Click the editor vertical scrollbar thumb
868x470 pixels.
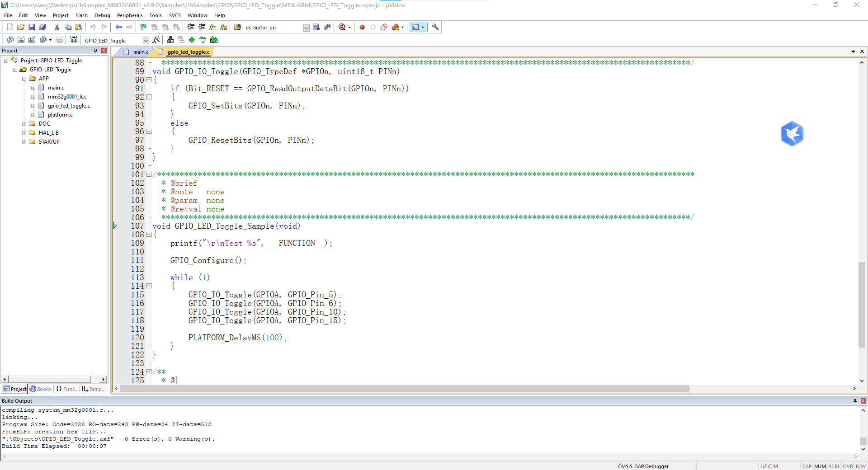pos(862,305)
